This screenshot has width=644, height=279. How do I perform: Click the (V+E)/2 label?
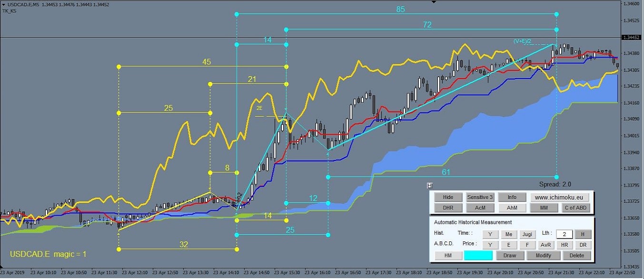(x=522, y=41)
